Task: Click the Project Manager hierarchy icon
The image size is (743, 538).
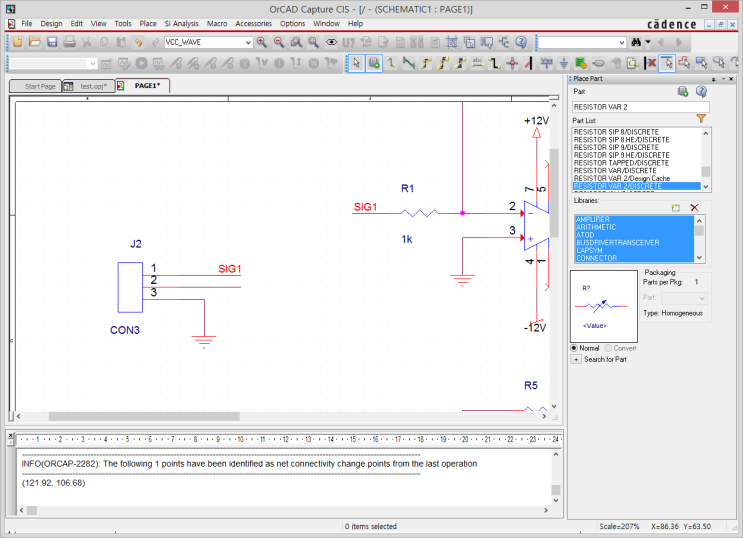Action: (504, 42)
